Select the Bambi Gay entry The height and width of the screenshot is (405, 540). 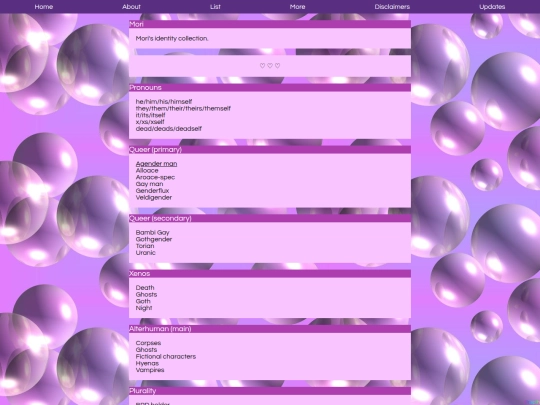click(153, 232)
